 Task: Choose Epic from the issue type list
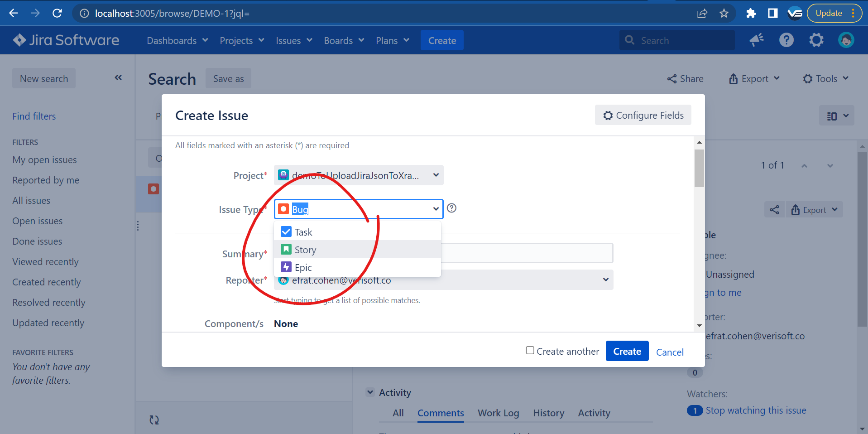click(x=357, y=267)
